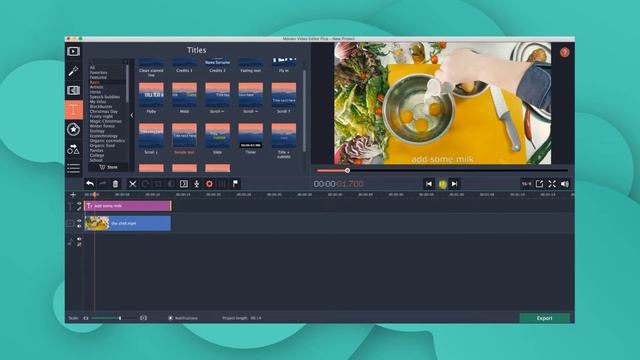This screenshot has height=360, width=640.
Task: Click the titles gallery vertical scrollbar
Action: [x=304, y=111]
